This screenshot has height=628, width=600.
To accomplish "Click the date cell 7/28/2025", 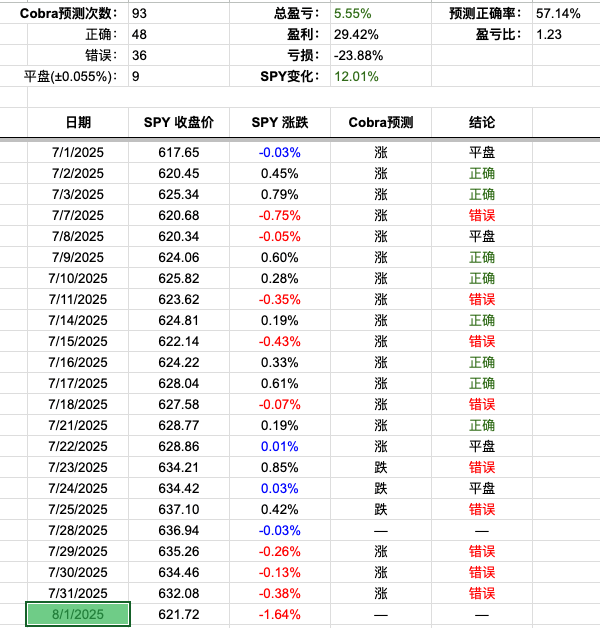I will coord(78,530).
